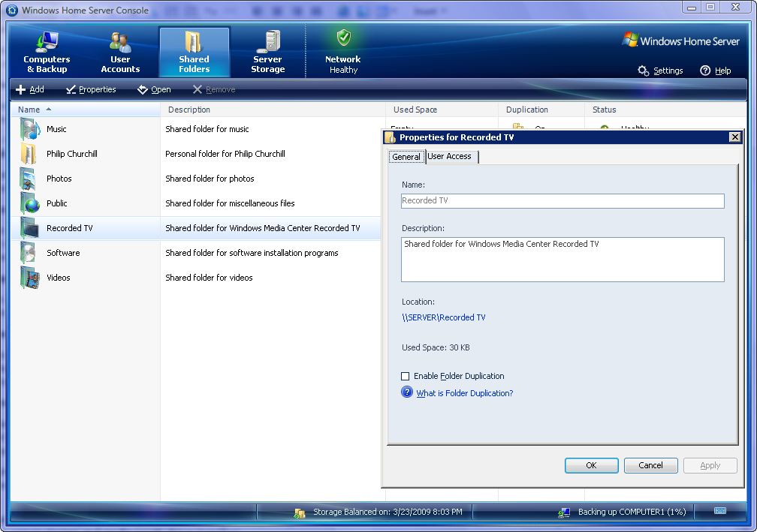Viewport: 757px width, 532px height.
Task: Click the Cancel button
Action: 651,465
